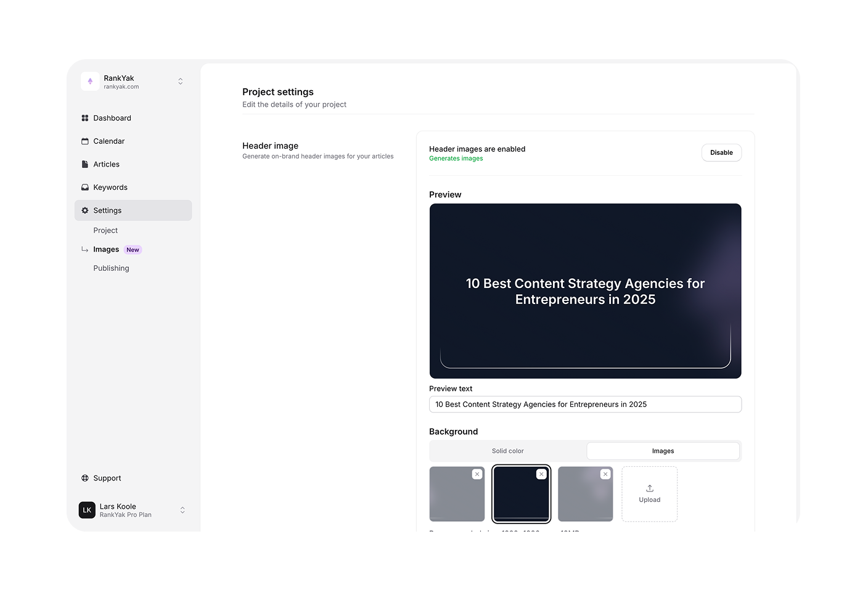Click the LK user avatar
Viewport: 868px width, 592px height.
tap(87, 510)
